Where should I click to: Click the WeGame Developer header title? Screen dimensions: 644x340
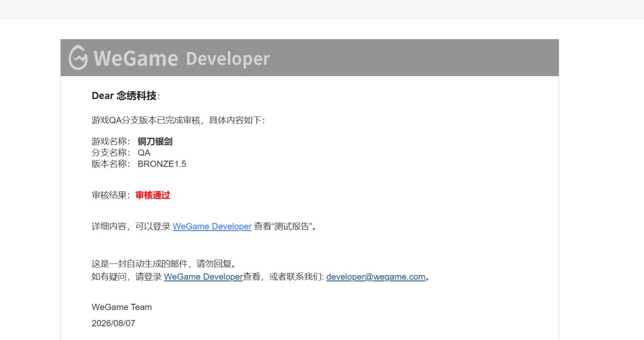182,58
